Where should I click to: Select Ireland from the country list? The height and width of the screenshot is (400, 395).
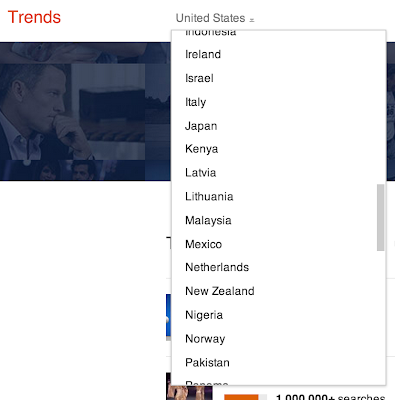[279, 54]
